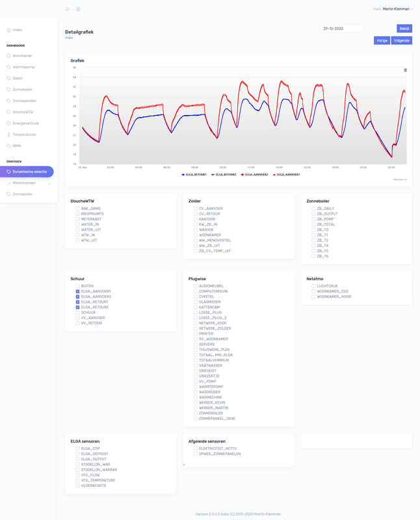Image resolution: width=420 pixels, height=520 pixels.
Task: Go to next day with Volgende
Action: tap(401, 40)
